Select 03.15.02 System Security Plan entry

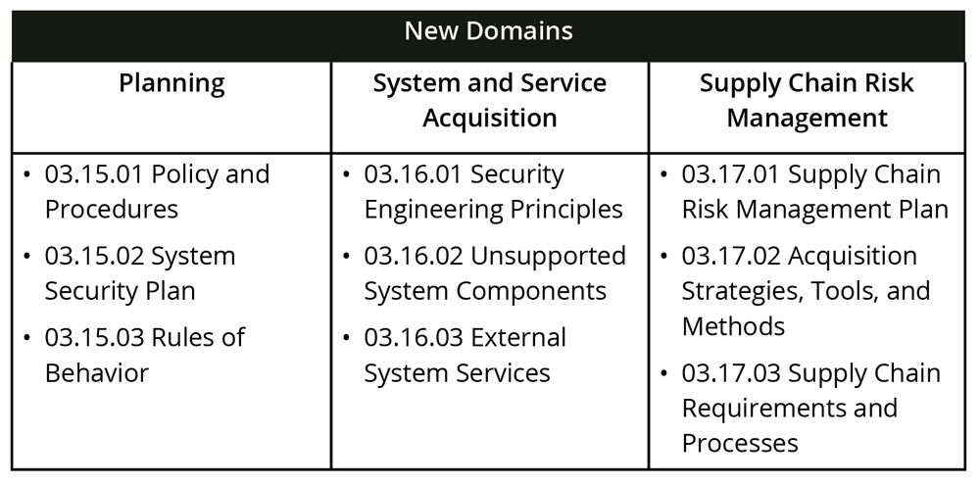[140, 273]
